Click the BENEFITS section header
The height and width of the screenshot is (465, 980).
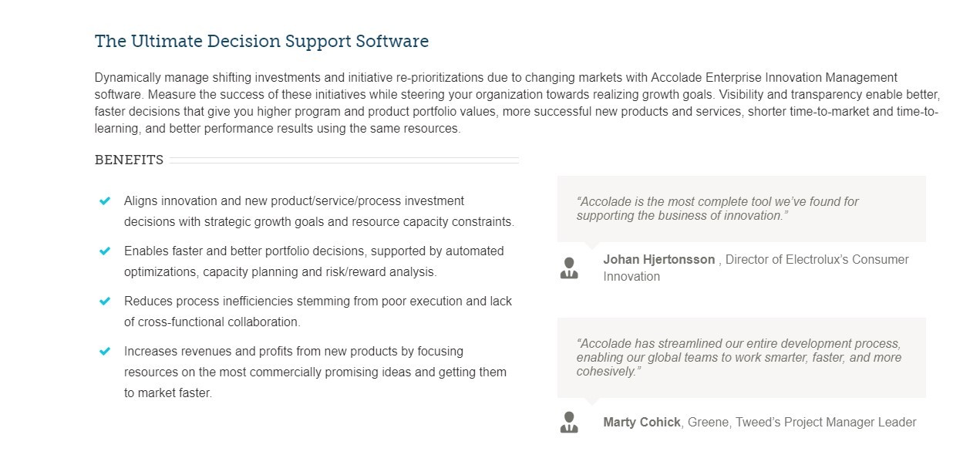(x=129, y=160)
